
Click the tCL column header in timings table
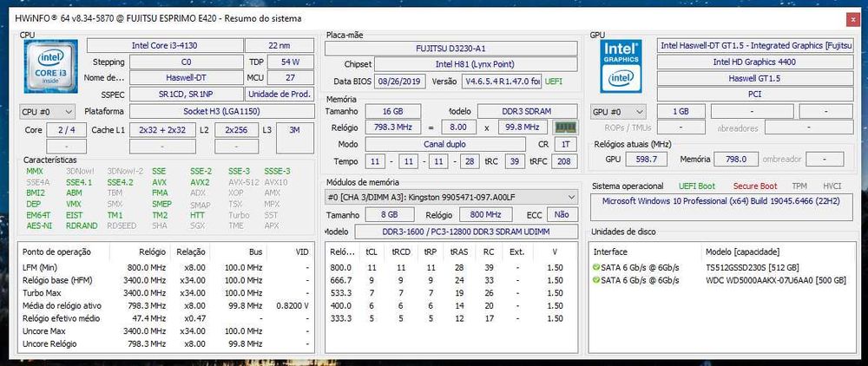click(371, 252)
